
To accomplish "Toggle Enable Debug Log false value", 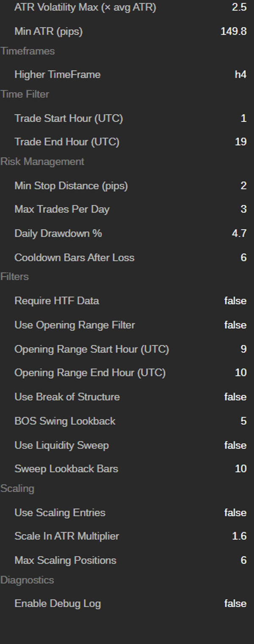I will [x=235, y=603].
